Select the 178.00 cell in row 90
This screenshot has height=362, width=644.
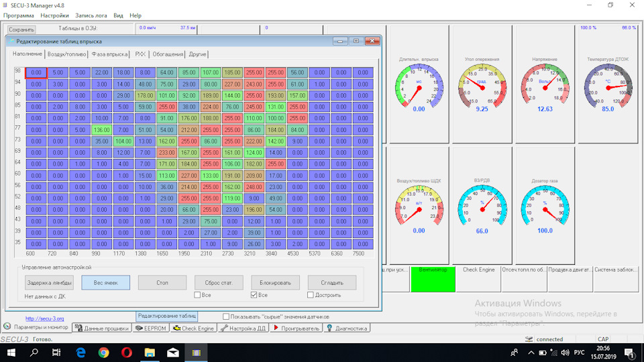click(145, 96)
